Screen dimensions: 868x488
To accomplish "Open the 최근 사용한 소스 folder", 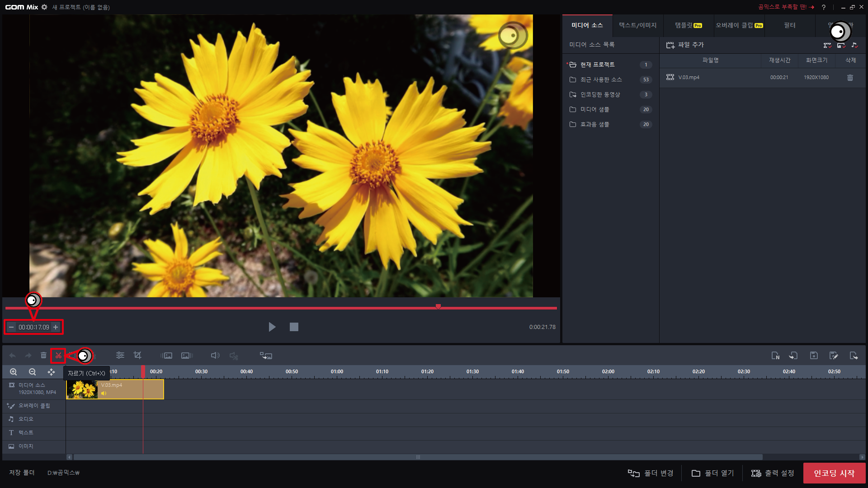I will click(601, 80).
